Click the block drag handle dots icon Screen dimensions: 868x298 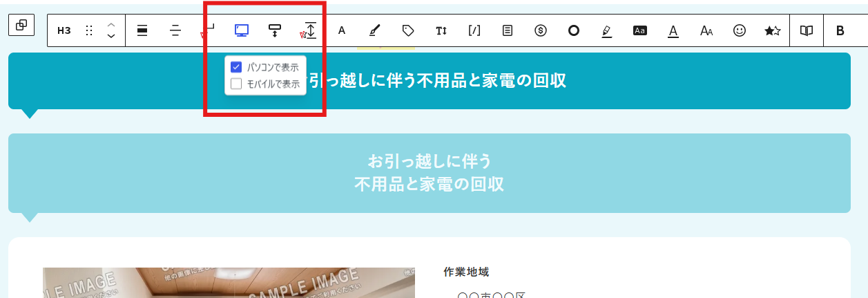pyautogui.click(x=89, y=30)
